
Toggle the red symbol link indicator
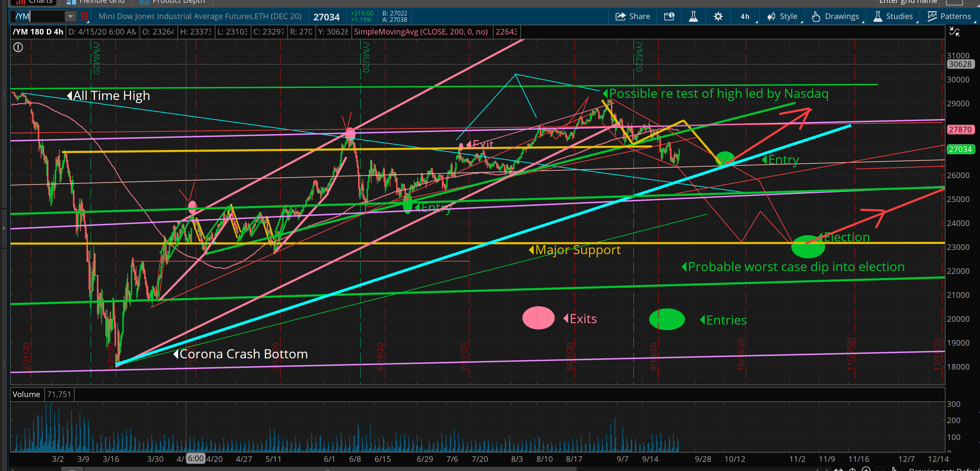(x=84, y=16)
